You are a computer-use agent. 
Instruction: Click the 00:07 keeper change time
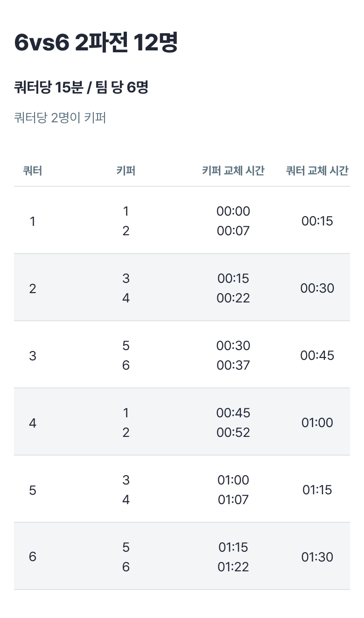tap(233, 231)
